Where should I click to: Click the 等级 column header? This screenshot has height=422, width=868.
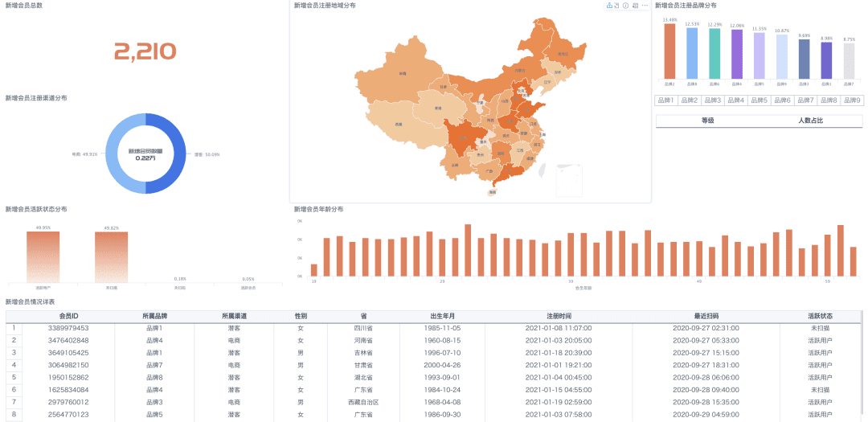(707, 121)
